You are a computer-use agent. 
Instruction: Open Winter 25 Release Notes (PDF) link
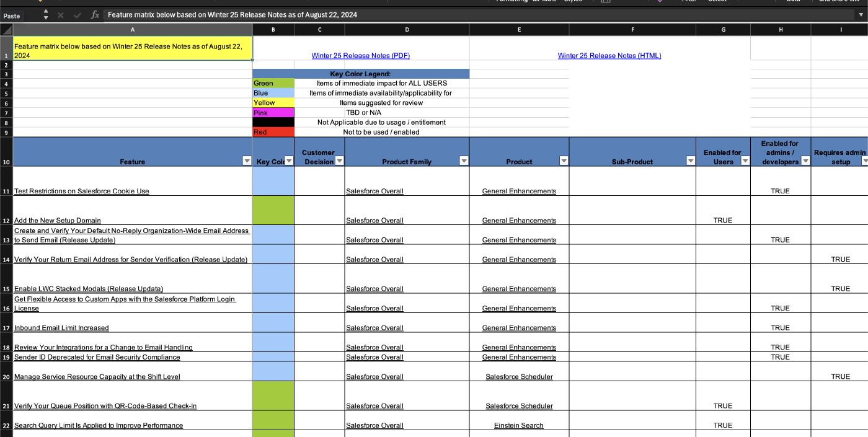tap(360, 56)
